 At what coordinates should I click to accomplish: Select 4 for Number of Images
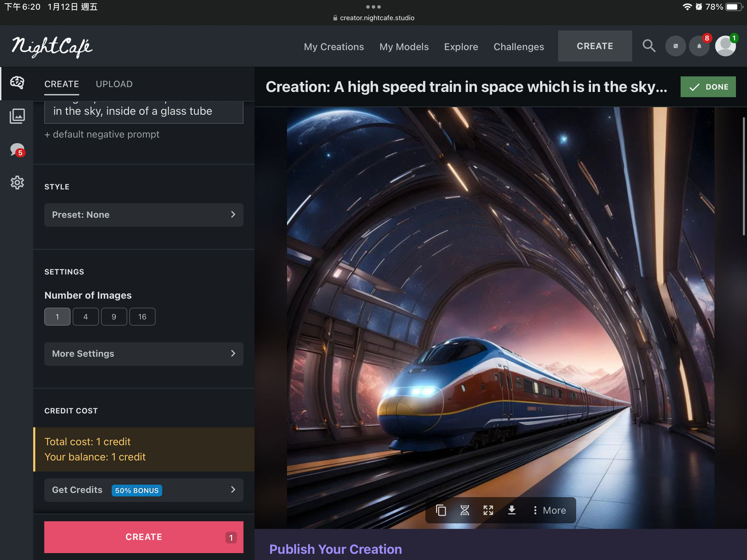(85, 317)
